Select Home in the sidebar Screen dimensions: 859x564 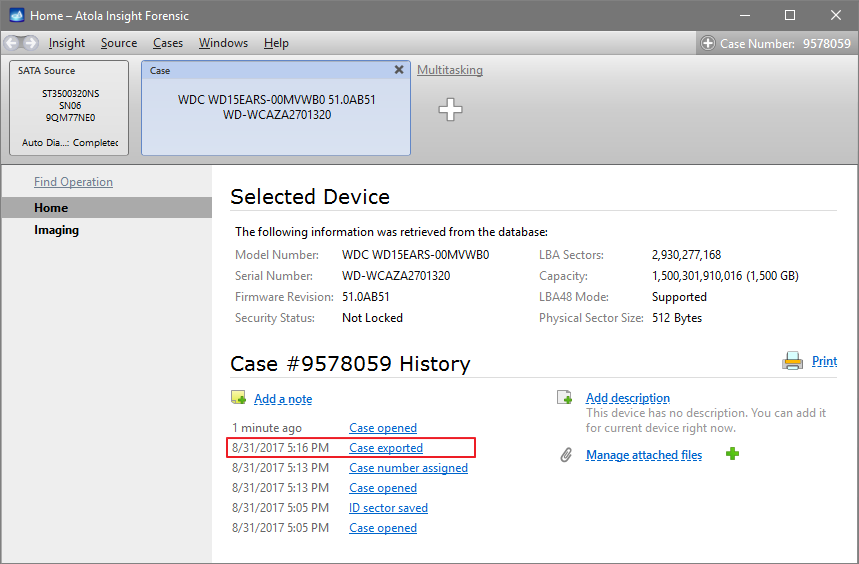pos(107,208)
